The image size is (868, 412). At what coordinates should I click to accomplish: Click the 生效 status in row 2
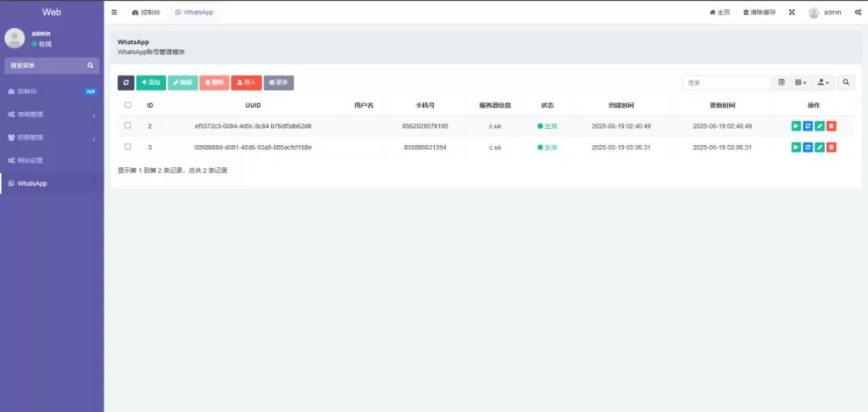coord(548,126)
